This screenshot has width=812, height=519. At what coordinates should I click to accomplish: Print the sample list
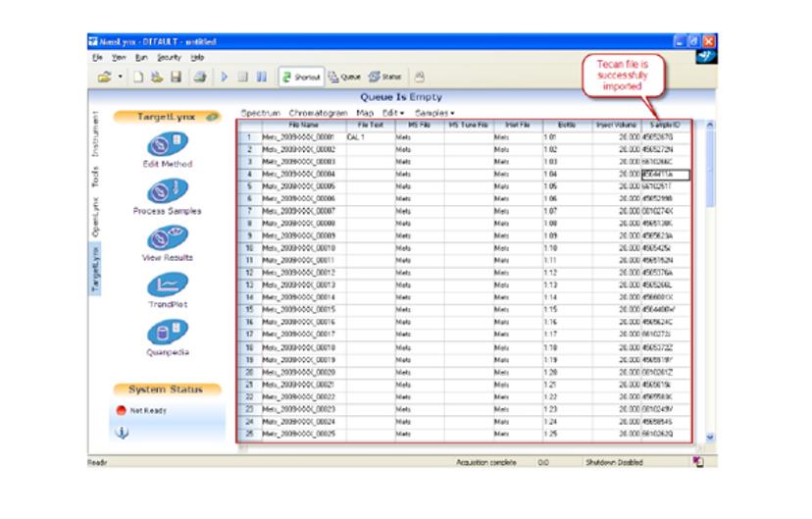tap(200, 78)
